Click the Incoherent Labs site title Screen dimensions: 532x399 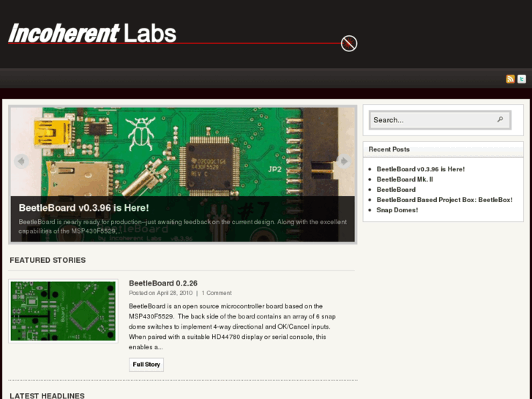click(x=92, y=33)
